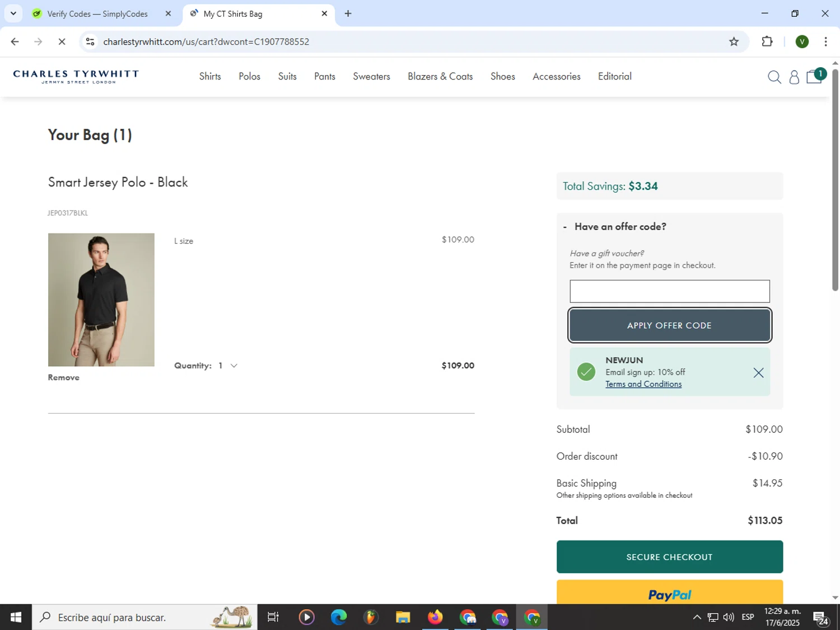840x630 pixels.
Task: Click the Charles Tyrwhitt logo
Action: (76, 76)
